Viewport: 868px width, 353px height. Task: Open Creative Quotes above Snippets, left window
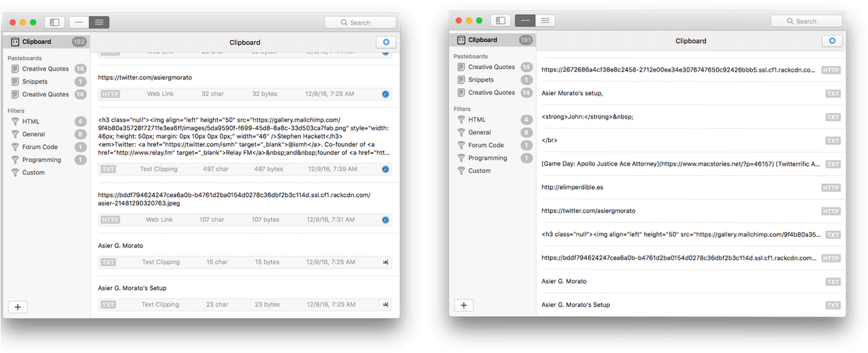tap(46, 69)
